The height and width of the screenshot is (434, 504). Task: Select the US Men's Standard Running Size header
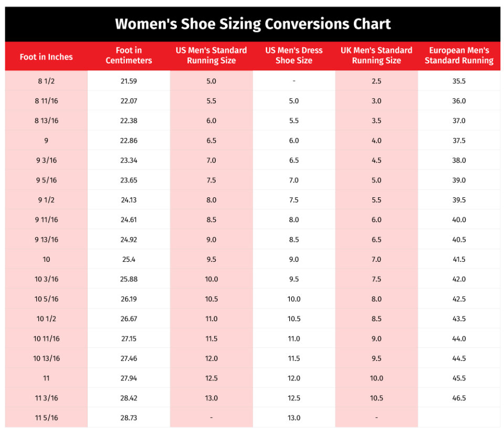pos(211,56)
